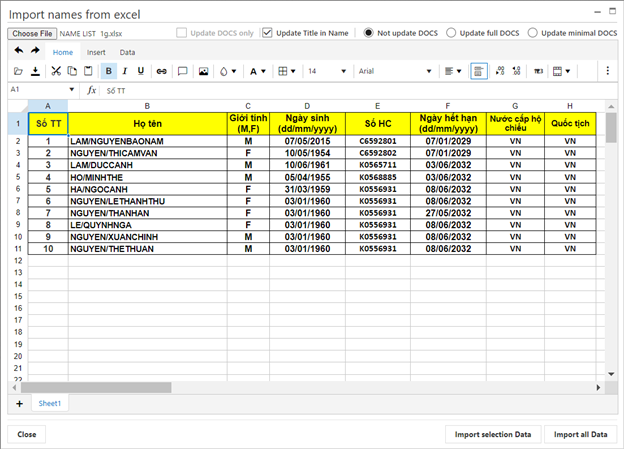
Task: Select the Update minimal DOCS radio
Action: click(x=532, y=33)
